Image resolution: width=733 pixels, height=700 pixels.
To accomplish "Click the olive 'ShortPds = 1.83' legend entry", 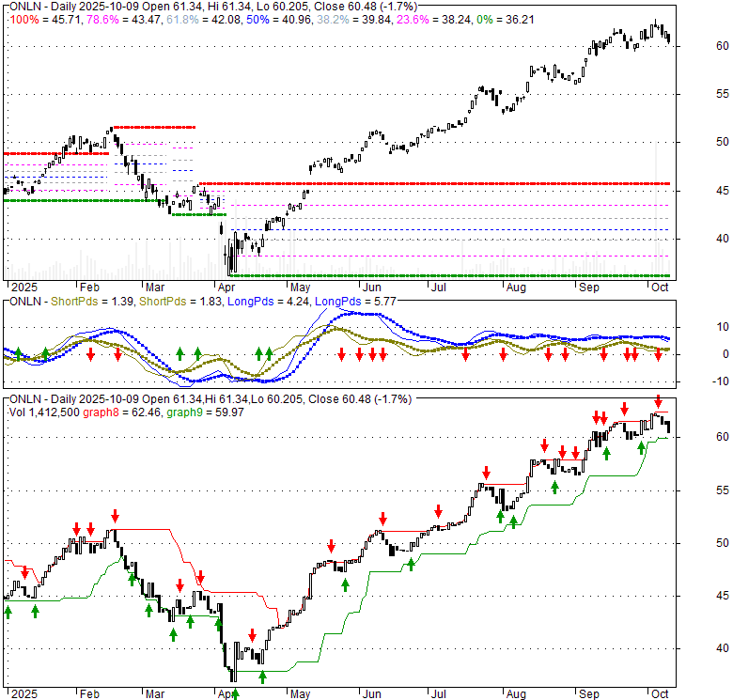I will coord(180,302).
